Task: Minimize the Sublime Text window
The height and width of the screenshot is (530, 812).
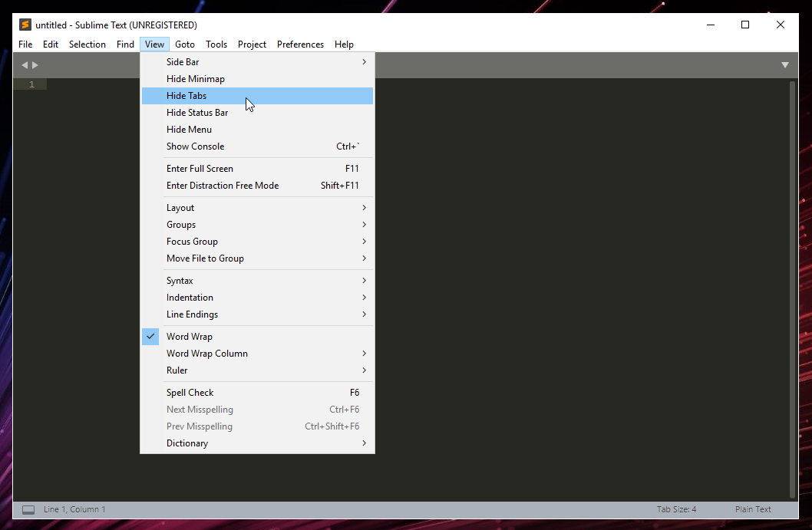Action: click(711, 25)
